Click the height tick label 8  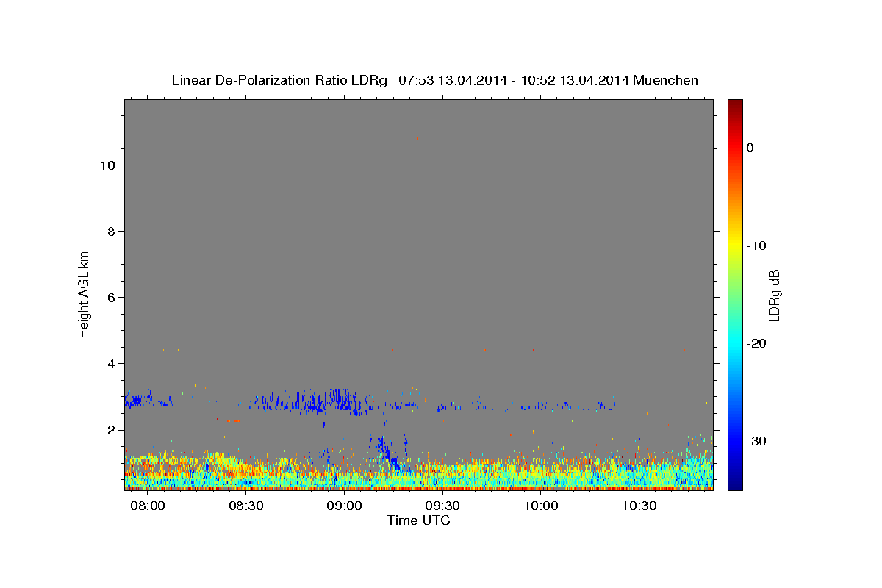point(110,231)
